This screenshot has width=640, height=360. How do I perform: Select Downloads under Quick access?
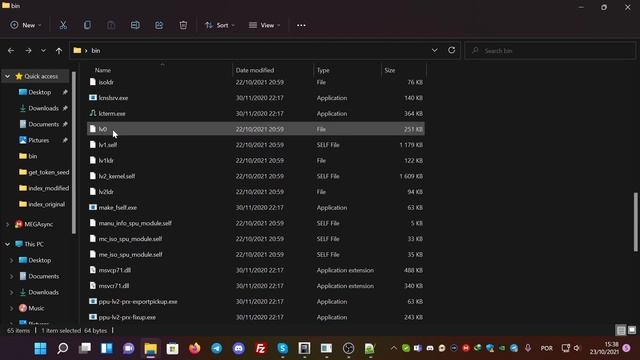point(43,108)
